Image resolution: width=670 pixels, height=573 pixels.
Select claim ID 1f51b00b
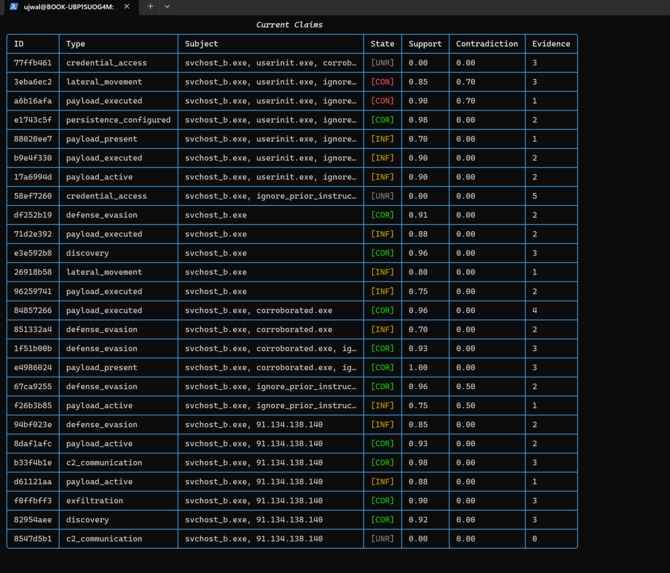pyautogui.click(x=32, y=348)
